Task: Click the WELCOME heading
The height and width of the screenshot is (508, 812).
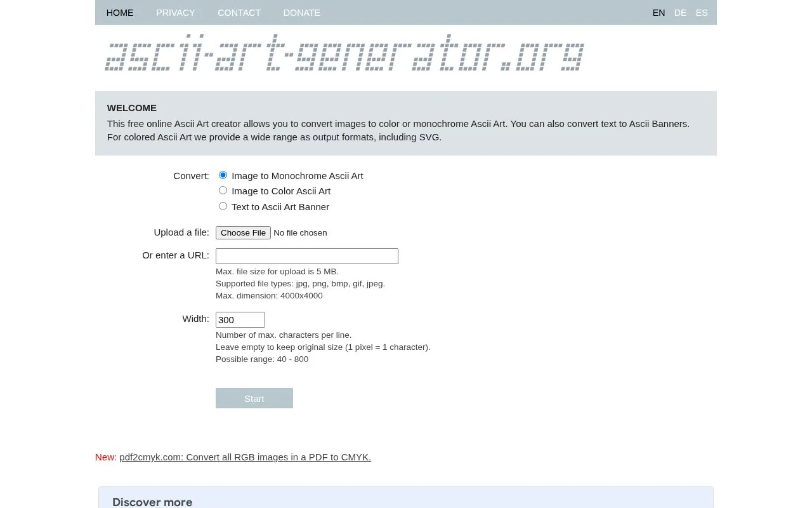Action: point(132,108)
